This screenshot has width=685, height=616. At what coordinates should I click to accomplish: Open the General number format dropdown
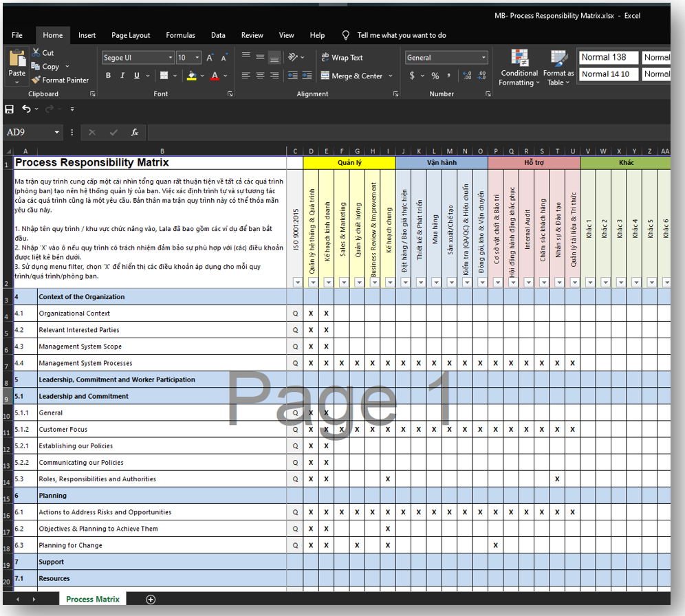[483, 58]
